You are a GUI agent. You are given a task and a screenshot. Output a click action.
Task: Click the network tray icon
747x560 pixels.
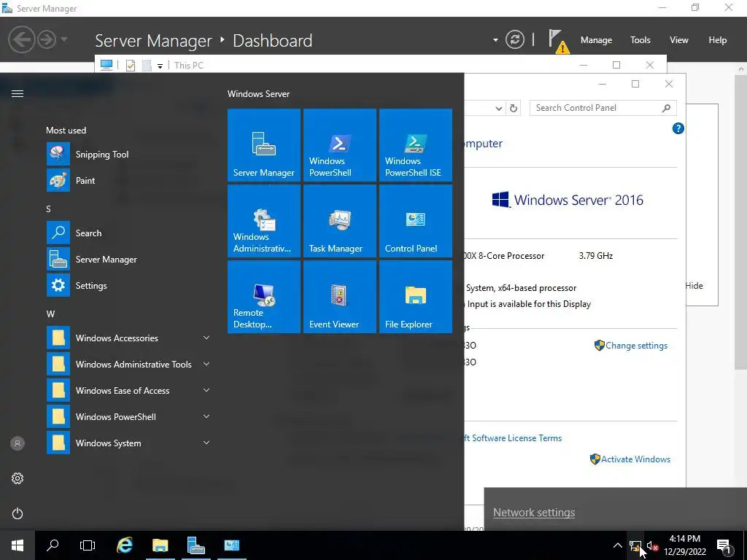click(x=635, y=545)
